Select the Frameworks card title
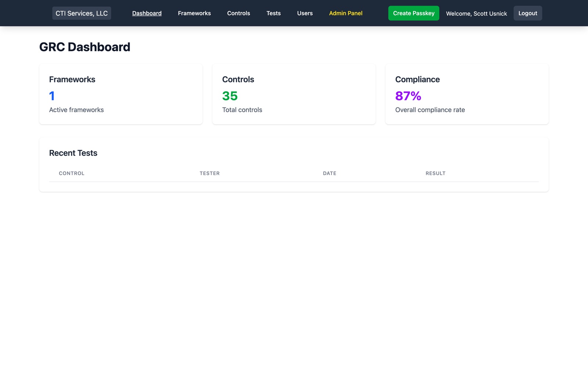Screen dimensions: 588x368 click(x=72, y=79)
